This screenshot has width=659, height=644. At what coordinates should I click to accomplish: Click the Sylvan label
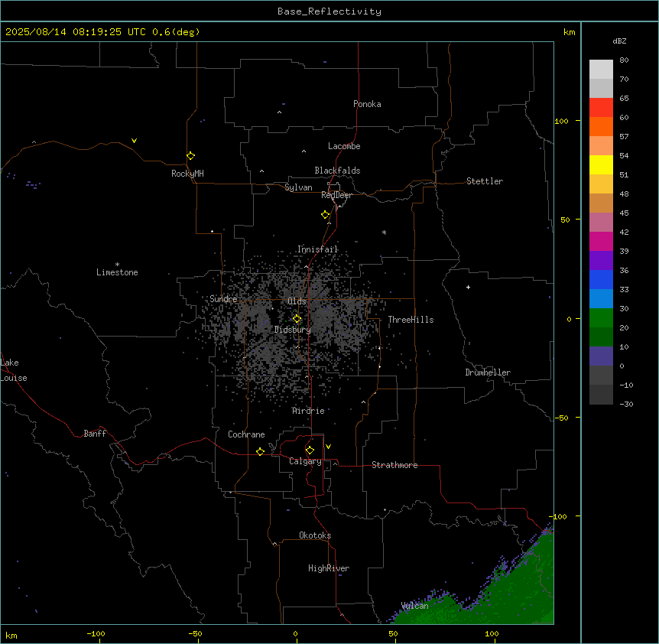tap(298, 187)
